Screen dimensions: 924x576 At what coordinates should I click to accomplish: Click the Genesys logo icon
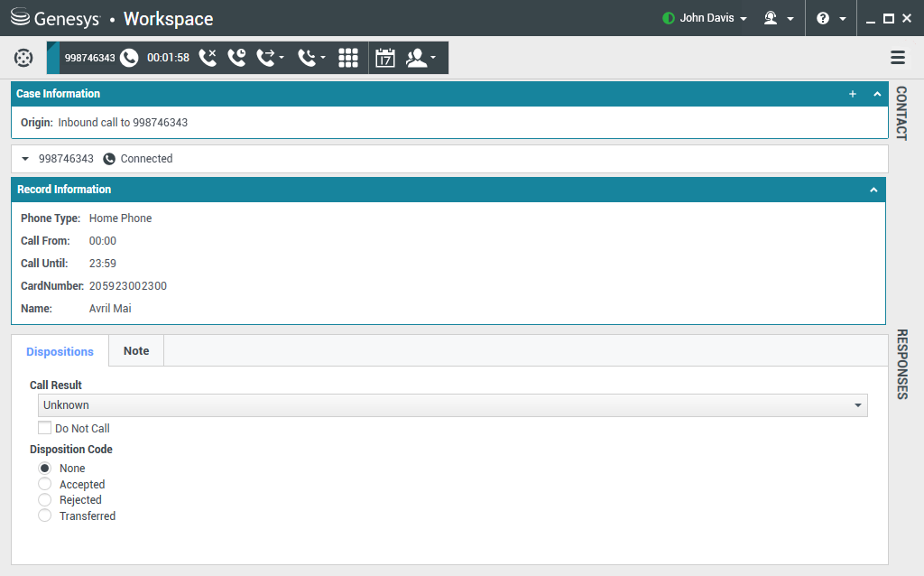tap(20, 17)
